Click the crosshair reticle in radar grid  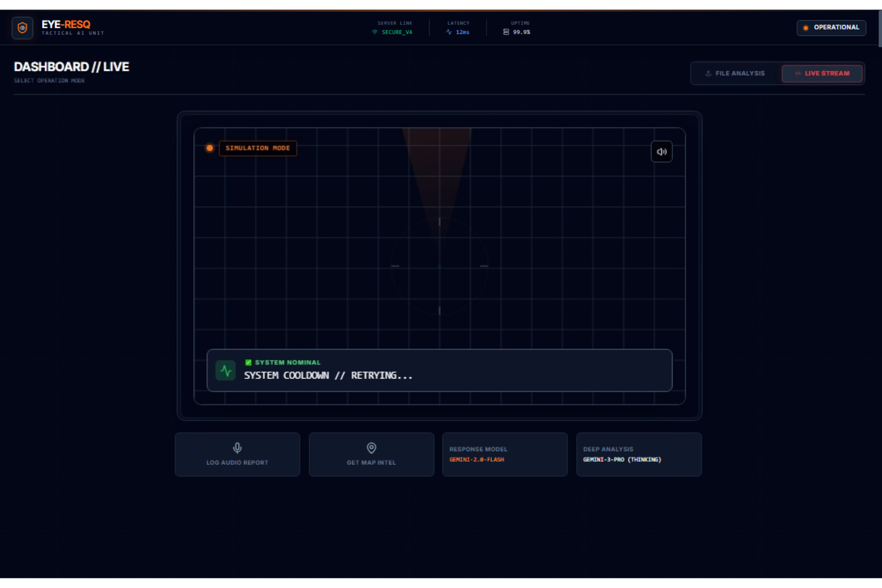[439, 266]
